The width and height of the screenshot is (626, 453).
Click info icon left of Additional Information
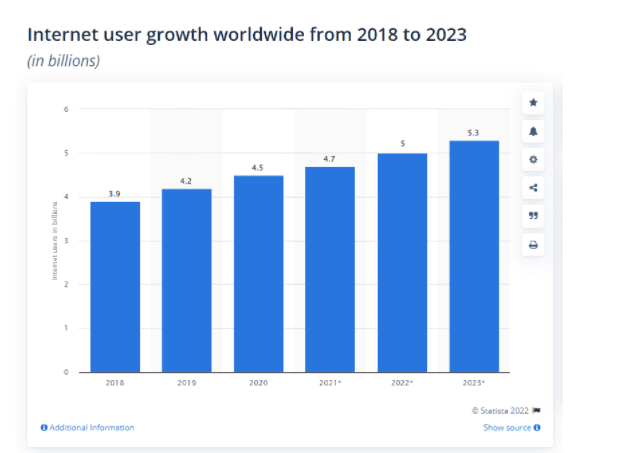coord(44,428)
